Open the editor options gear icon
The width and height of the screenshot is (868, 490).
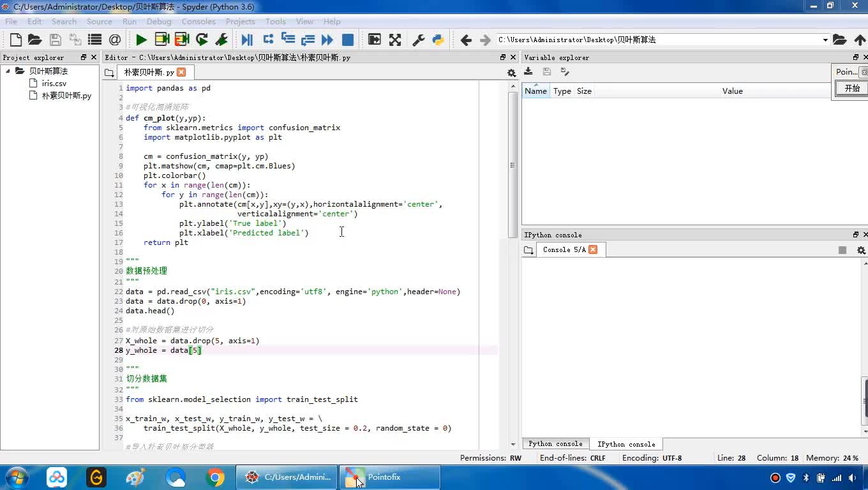(511, 73)
